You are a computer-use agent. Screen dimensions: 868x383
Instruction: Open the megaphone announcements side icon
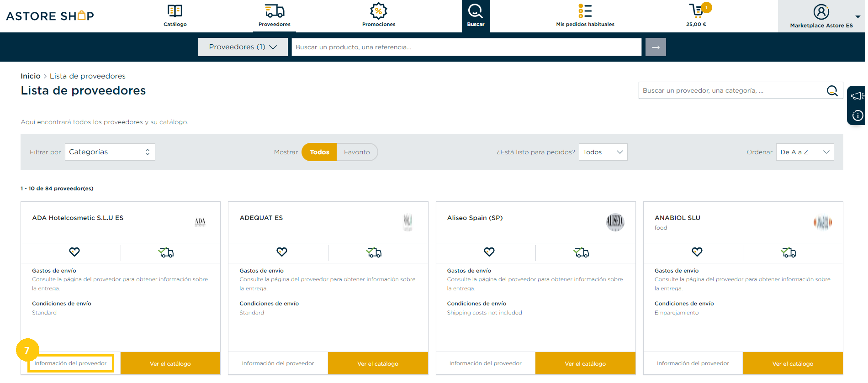(x=857, y=96)
